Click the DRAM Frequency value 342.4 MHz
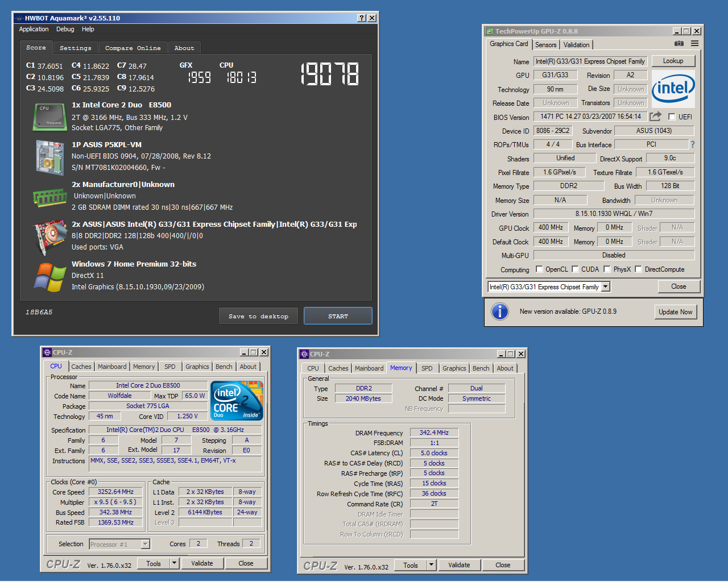Image resolution: width=728 pixels, height=582 pixels. [434, 433]
